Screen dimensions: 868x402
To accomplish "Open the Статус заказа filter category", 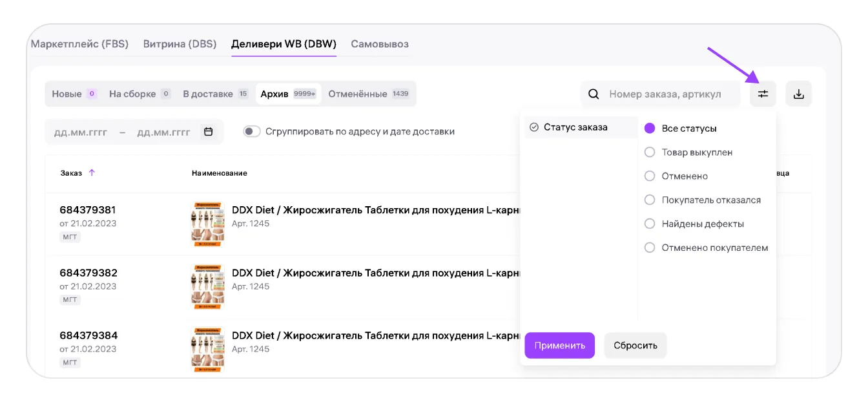I will [x=581, y=127].
